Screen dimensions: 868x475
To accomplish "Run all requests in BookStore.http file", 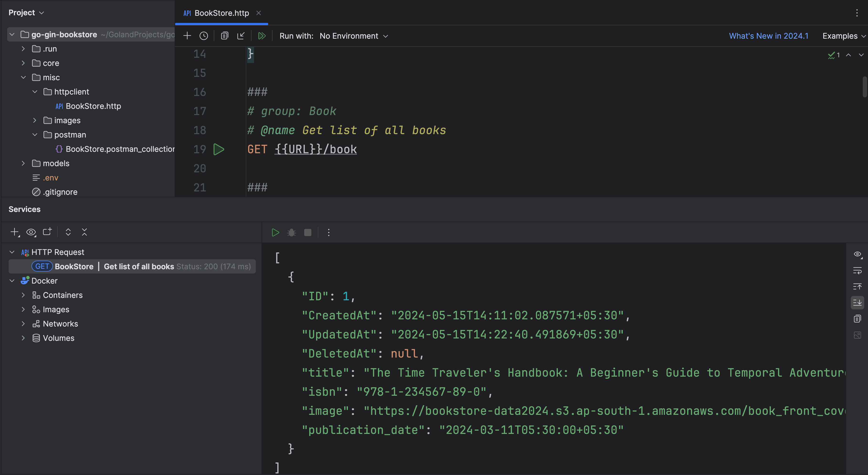I will [262, 36].
